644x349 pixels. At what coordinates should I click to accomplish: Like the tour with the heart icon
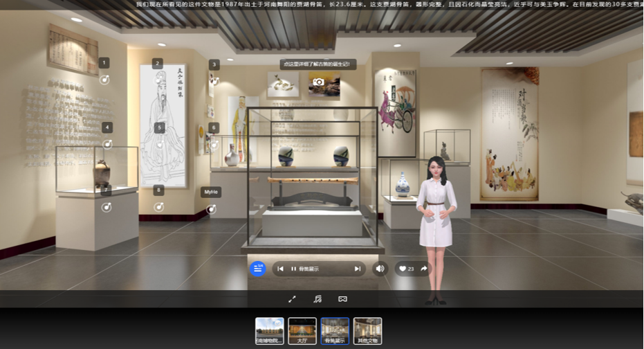[x=402, y=269]
